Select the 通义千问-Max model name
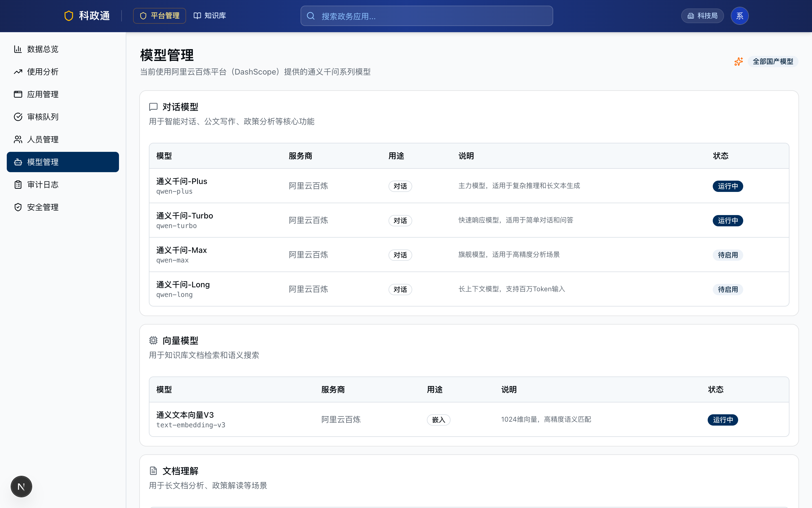 click(x=181, y=250)
